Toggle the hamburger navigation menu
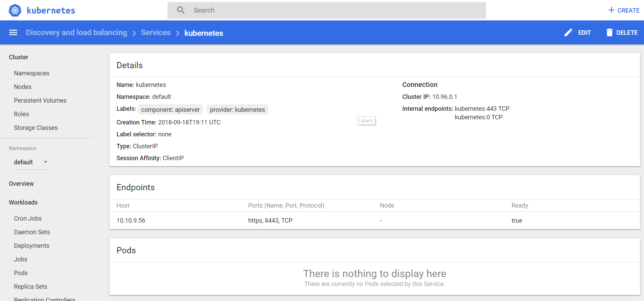644x301 pixels. pyautogui.click(x=13, y=32)
